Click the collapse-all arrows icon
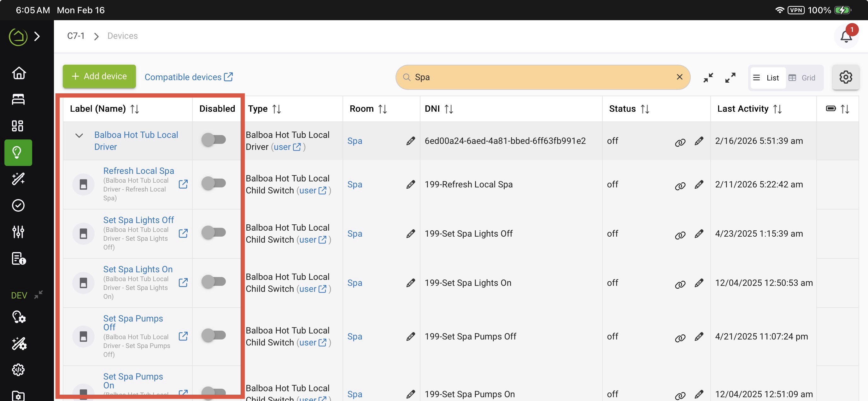The image size is (868, 401). click(708, 78)
